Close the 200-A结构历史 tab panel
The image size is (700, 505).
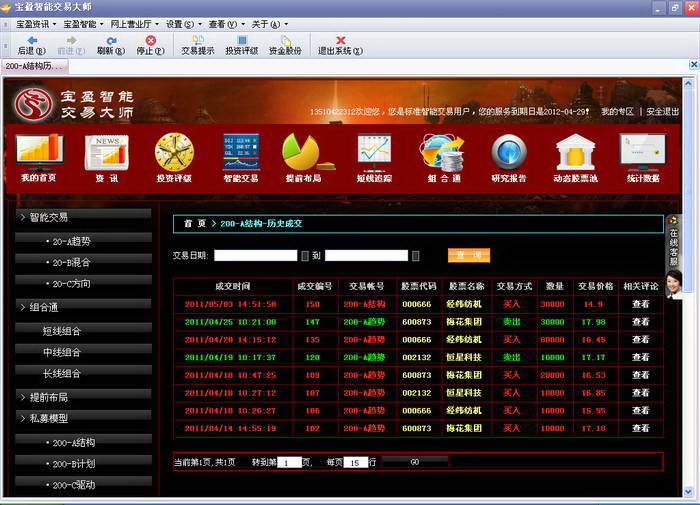click(694, 65)
